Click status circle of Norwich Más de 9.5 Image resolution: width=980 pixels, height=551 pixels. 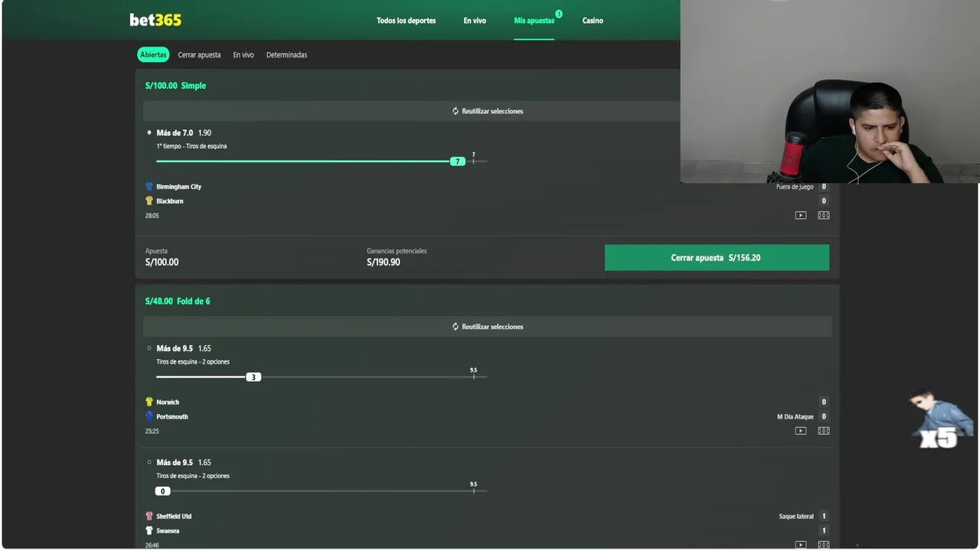(x=149, y=348)
